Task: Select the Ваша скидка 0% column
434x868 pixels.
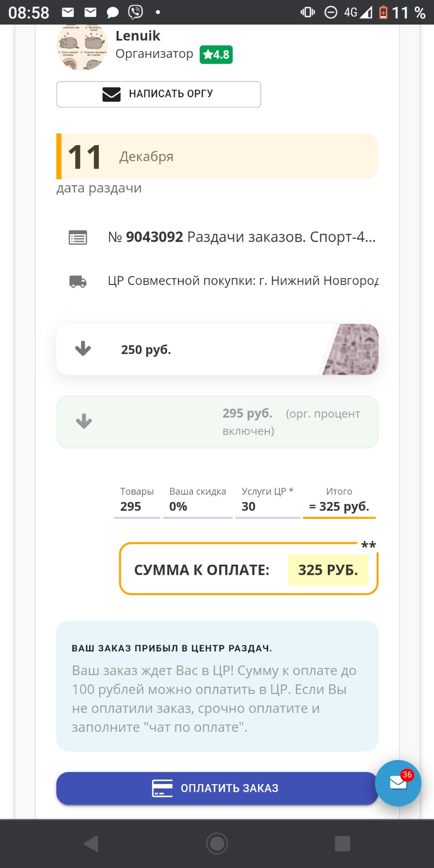Action: (197, 501)
